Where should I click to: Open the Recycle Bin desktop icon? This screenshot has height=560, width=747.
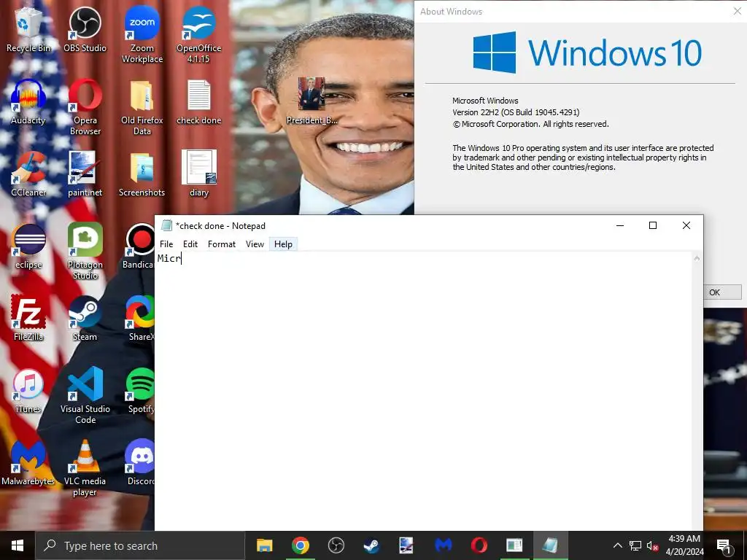tap(28, 29)
